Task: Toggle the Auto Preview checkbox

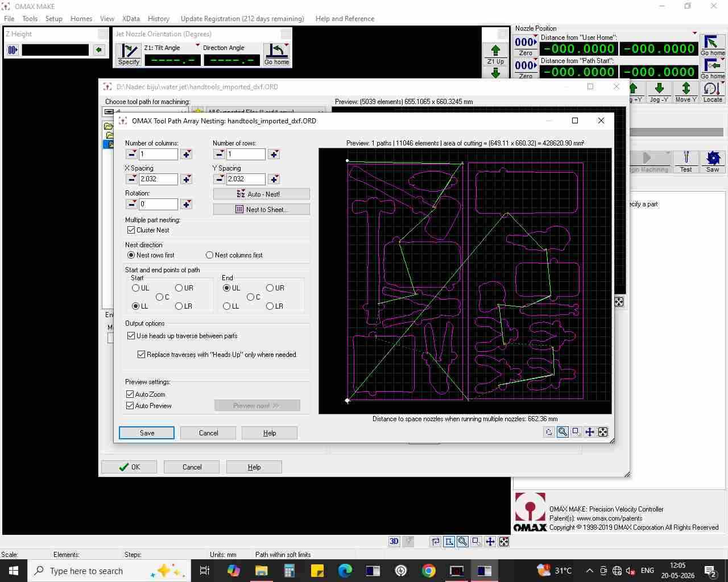Action: click(x=130, y=406)
